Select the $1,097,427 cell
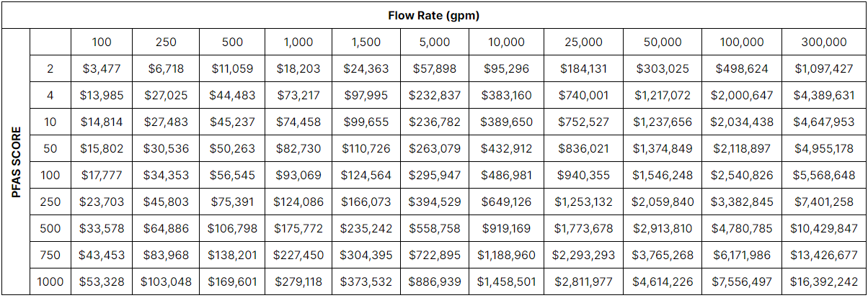The height and width of the screenshot is (298, 868). [x=824, y=69]
